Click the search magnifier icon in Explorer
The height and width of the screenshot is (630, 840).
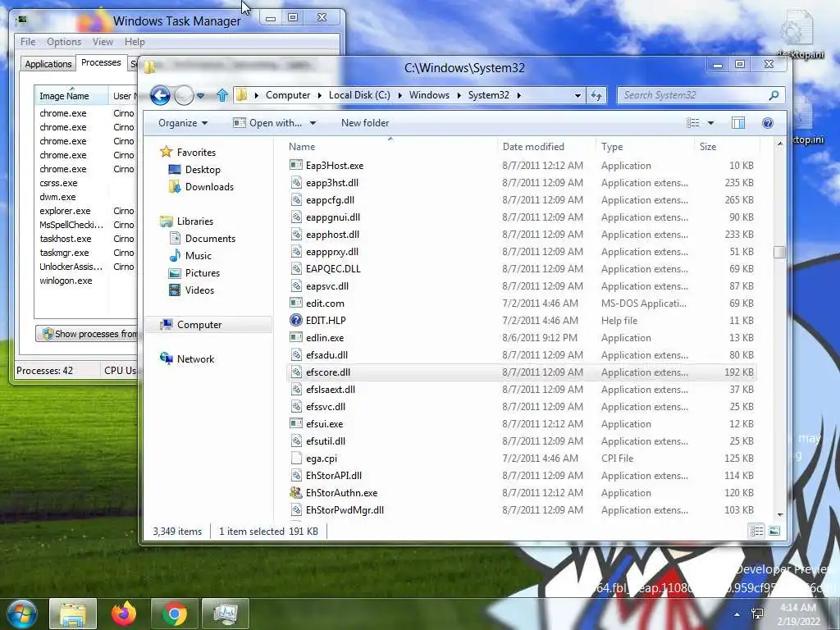(x=774, y=95)
